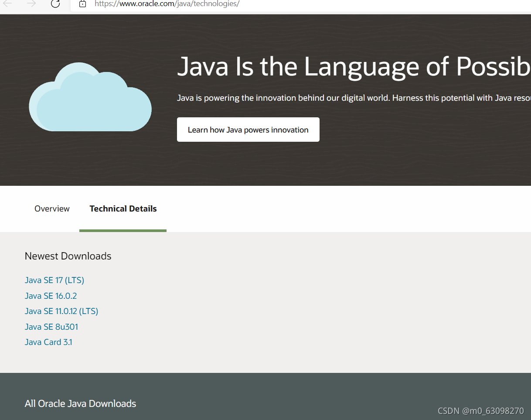This screenshot has height=420, width=531.
Task: Open the Java SE 17 (LTS) link
Action: click(54, 280)
